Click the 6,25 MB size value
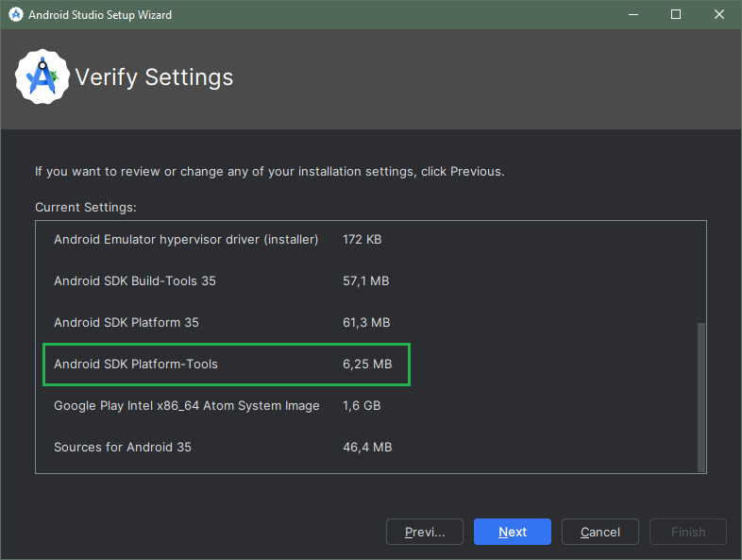The height and width of the screenshot is (560, 742). pos(367,364)
